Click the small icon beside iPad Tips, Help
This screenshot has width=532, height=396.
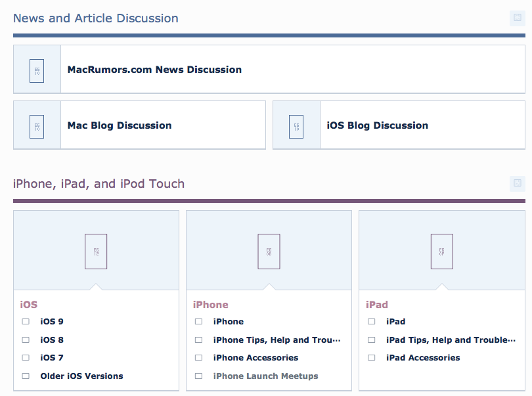pyautogui.click(x=372, y=340)
